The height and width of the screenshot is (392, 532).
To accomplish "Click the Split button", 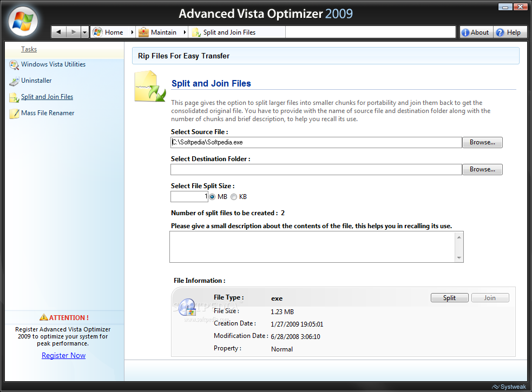I will click(x=450, y=298).
